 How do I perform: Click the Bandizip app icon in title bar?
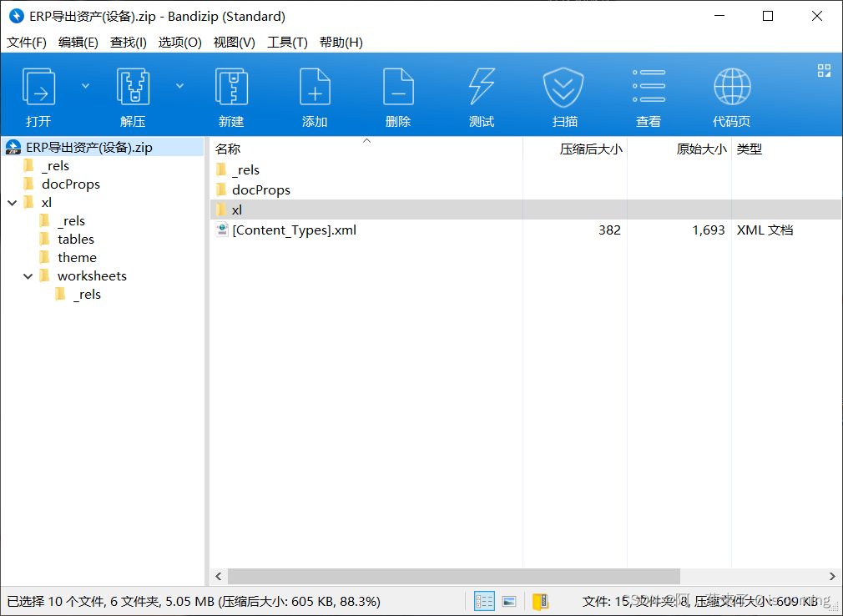coord(16,16)
